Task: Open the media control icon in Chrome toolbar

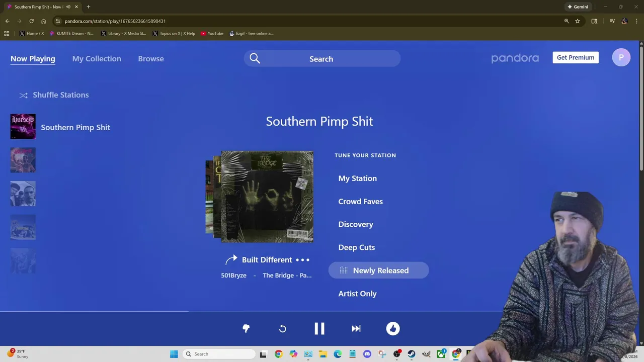Action: click(x=612, y=21)
